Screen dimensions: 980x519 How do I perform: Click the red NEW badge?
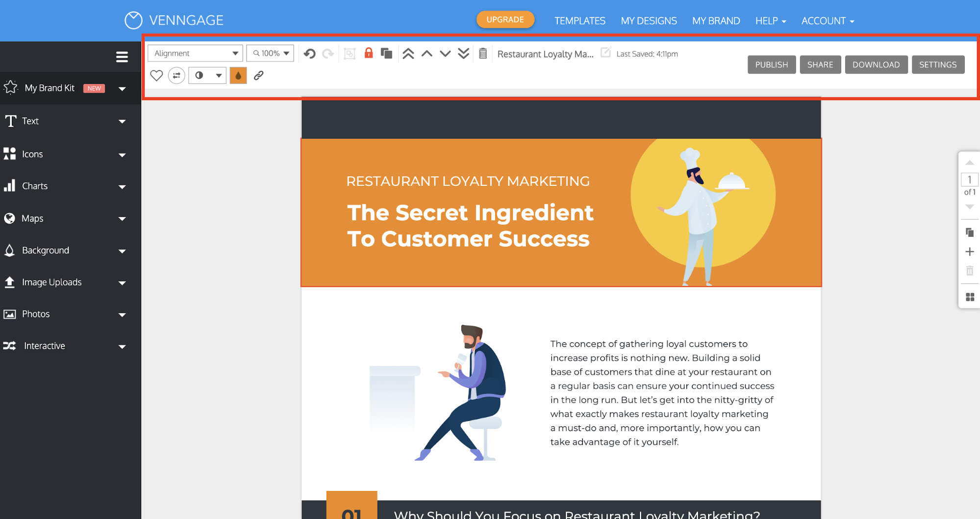pyautogui.click(x=94, y=88)
